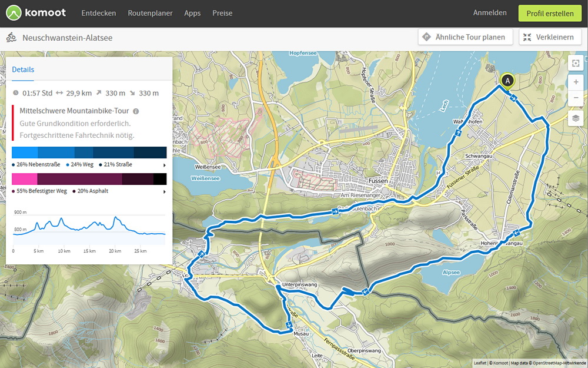
Task: Select the Details tab
Action: click(x=23, y=69)
